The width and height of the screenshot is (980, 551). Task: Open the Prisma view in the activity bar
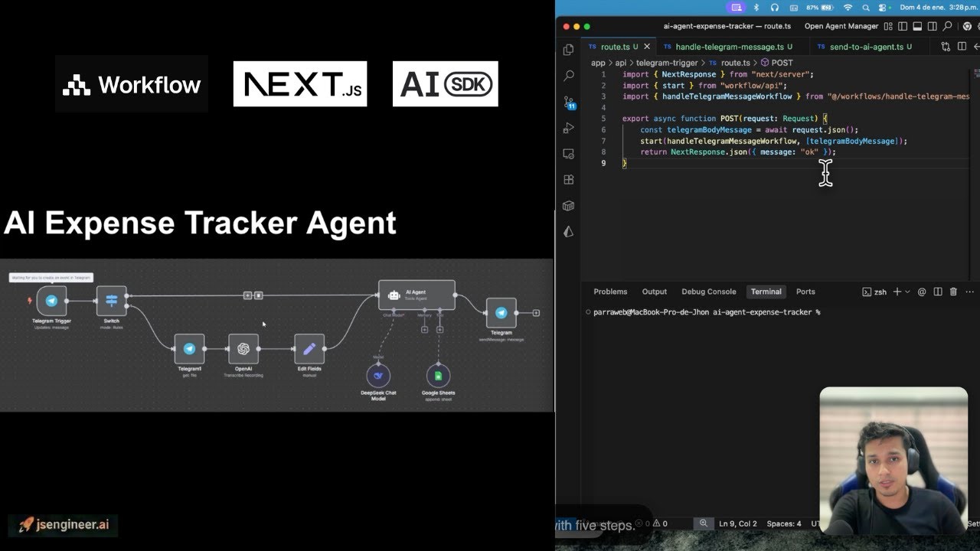tap(568, 232)
